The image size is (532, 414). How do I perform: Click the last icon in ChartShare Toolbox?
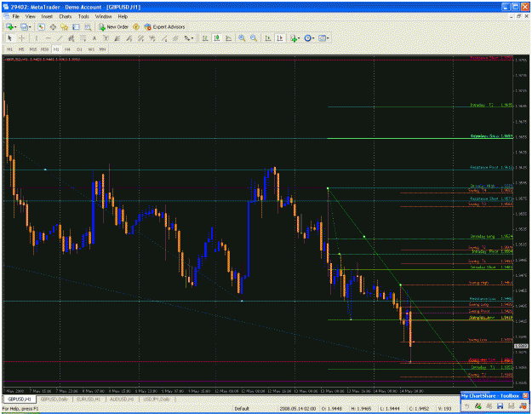pos(522,405)
